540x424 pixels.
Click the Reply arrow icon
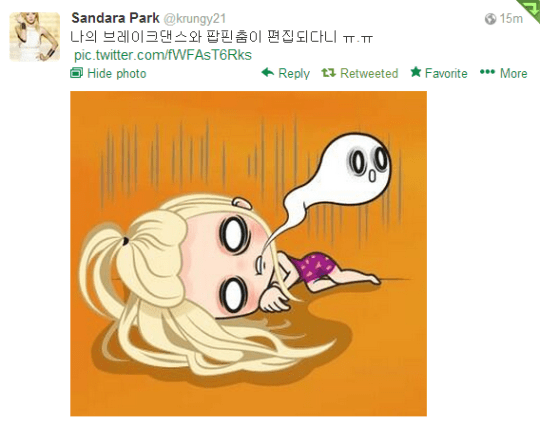(x=268, y=72)
